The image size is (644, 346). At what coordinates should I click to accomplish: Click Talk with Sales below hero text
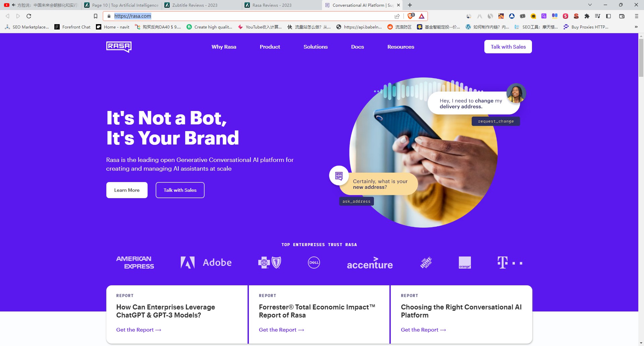pyautogui.click(x=180, y=190)
